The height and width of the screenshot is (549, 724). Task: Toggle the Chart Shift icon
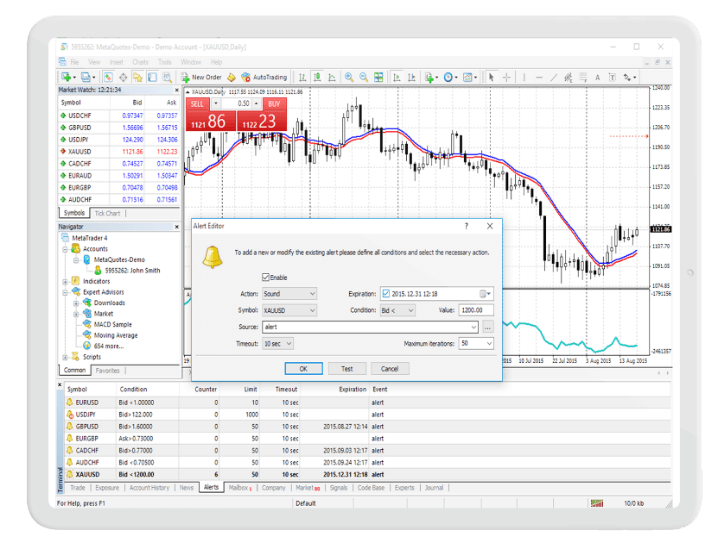[411, 77]
